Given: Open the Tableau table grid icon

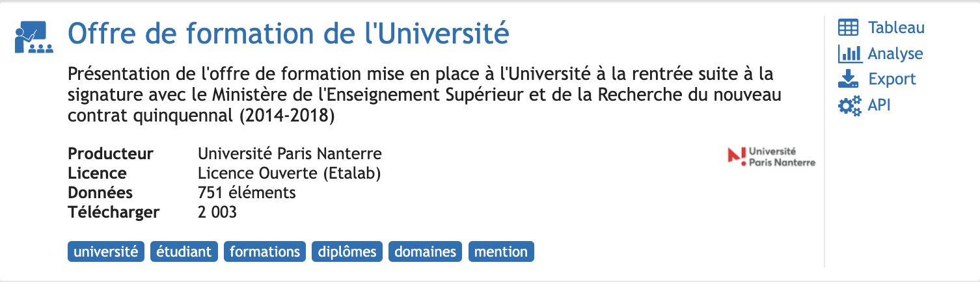Looking at the screenshot, I should [x=849, y=28].
